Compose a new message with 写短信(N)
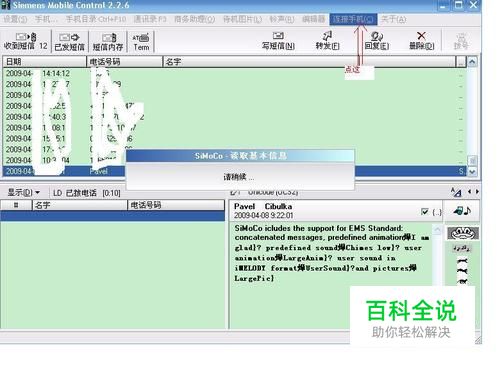The height and width of the screenshot is (371, 500). 278,41
